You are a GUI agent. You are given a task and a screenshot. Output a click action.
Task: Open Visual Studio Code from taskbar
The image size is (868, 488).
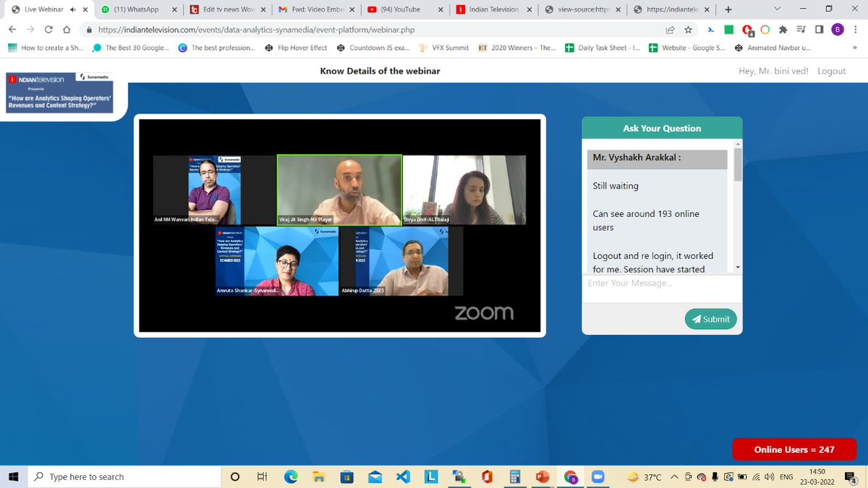[403, 476]
